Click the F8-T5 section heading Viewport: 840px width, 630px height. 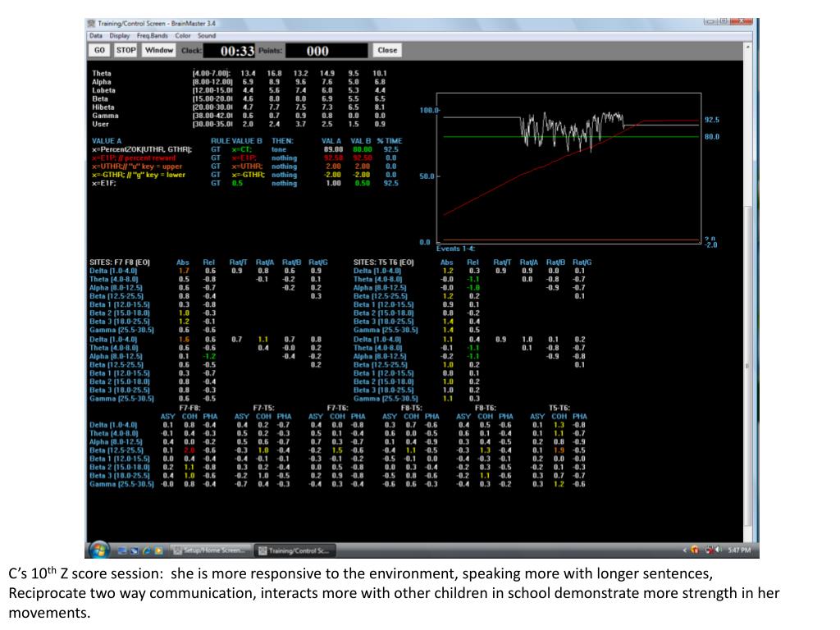tap(412, 409)
